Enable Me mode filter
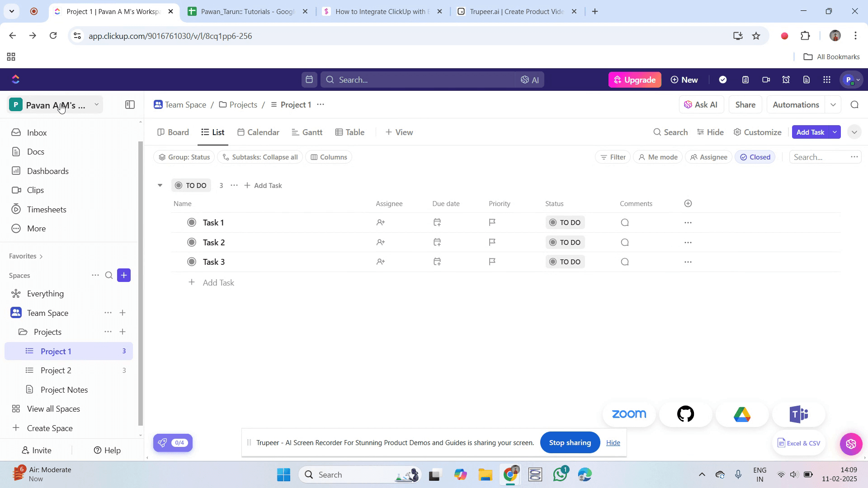 (658, 157)
